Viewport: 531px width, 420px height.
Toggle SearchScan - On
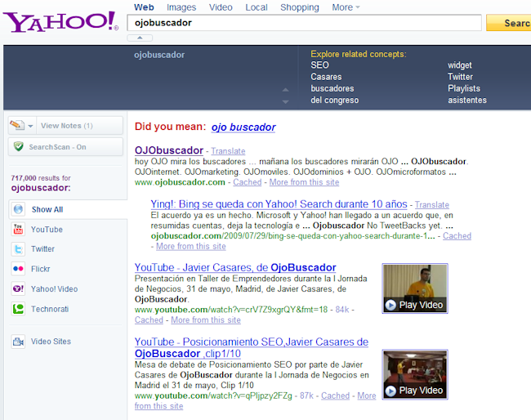tap(65, 147)
